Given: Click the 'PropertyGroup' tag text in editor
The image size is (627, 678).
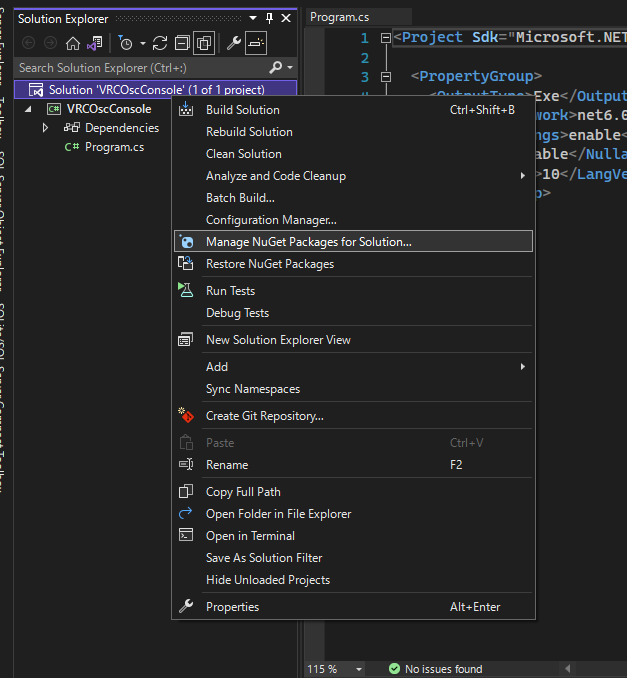Looking at the screenshot, I should [x=476, y=76].
